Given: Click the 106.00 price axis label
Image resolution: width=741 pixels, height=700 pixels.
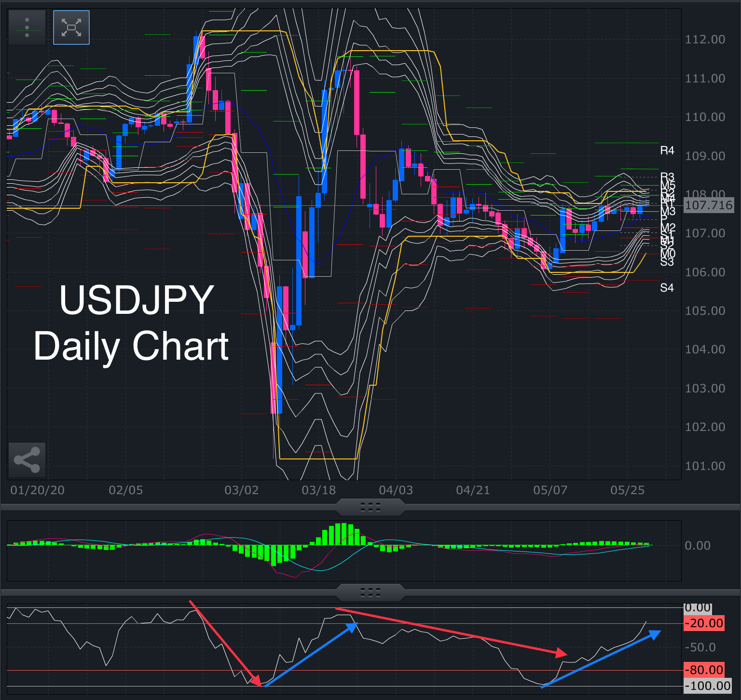Looking at the screenshot, I should (705, 272).
